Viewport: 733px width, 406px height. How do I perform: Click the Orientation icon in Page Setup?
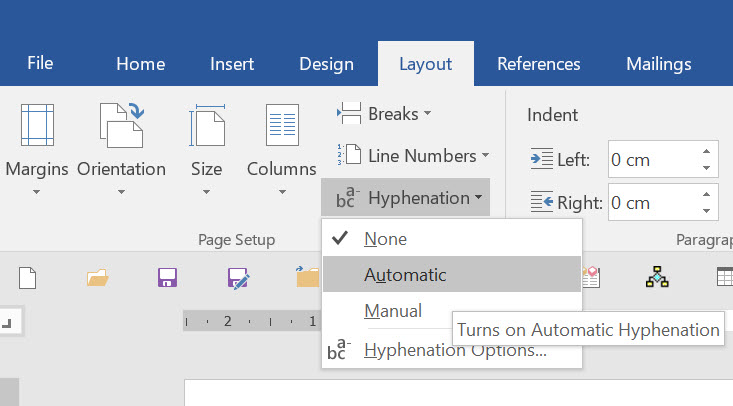(122, 125)
